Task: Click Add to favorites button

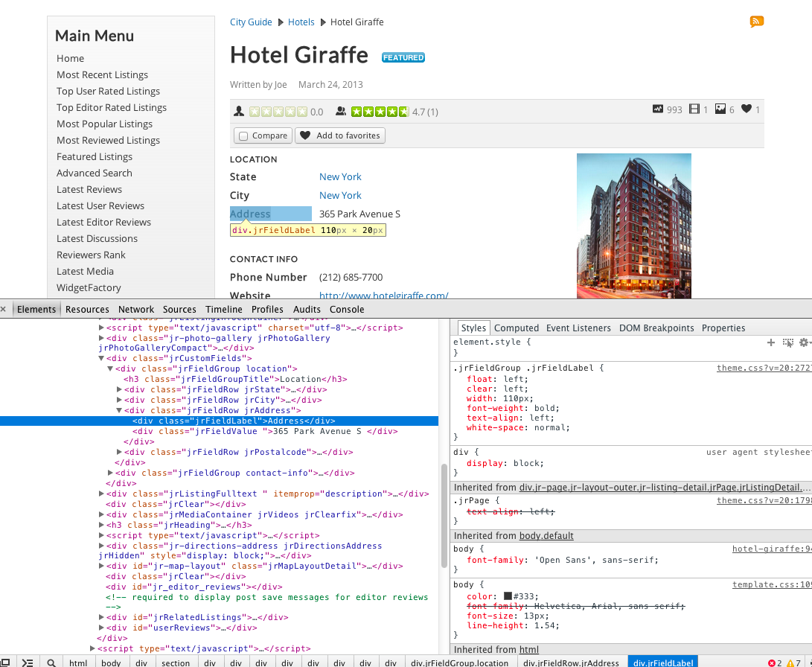Action: point(340,135)
